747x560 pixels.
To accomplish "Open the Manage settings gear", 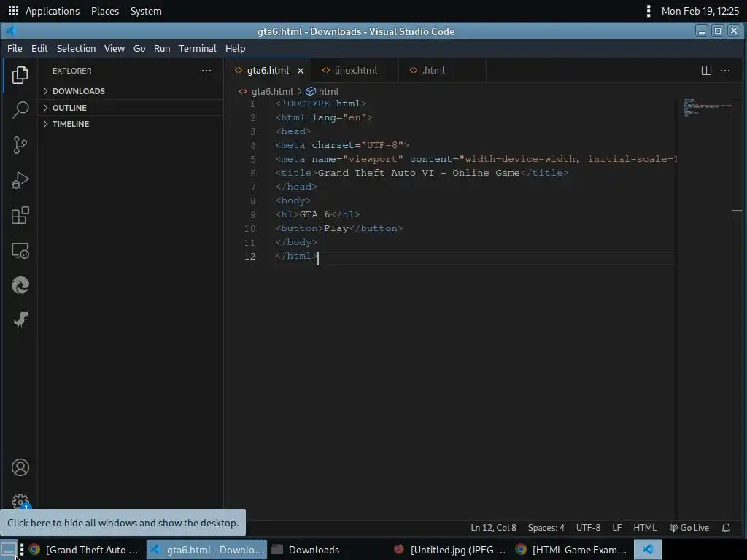I will pos(20,501).
